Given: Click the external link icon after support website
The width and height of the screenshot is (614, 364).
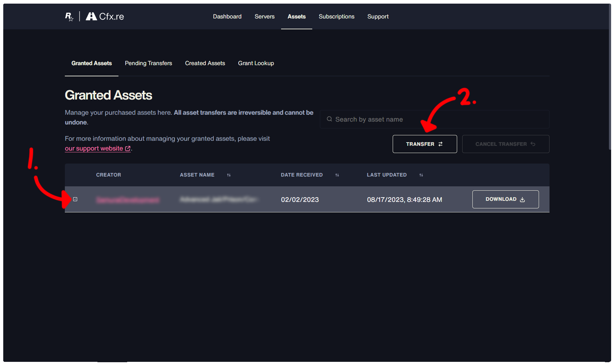Looking at the screenshot, I should click(x=128, y=149).
